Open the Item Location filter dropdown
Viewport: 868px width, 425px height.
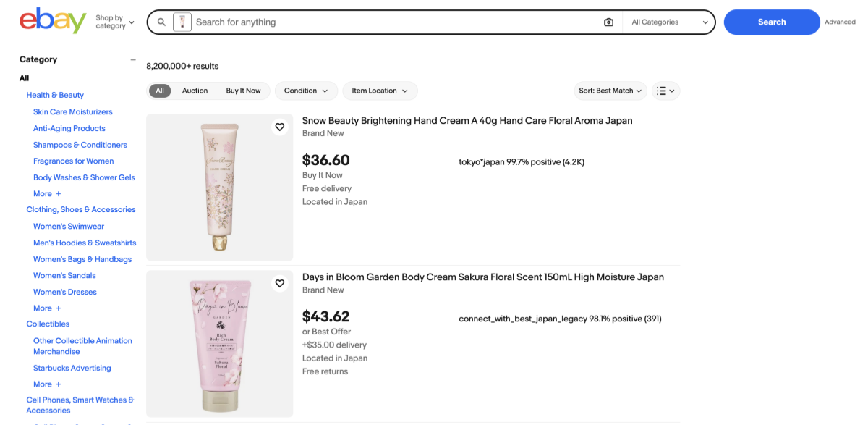[380, 91]
